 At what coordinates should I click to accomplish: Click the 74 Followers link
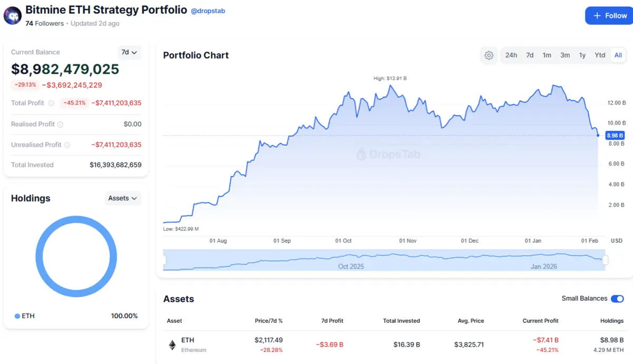[x=44, y=24]
